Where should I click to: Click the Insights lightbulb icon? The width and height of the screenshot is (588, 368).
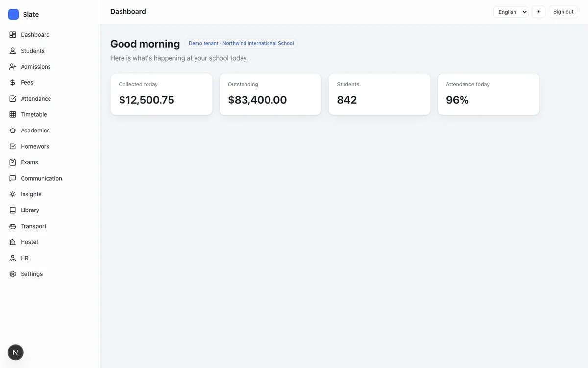pyautogui.click(x=13, y=194)
